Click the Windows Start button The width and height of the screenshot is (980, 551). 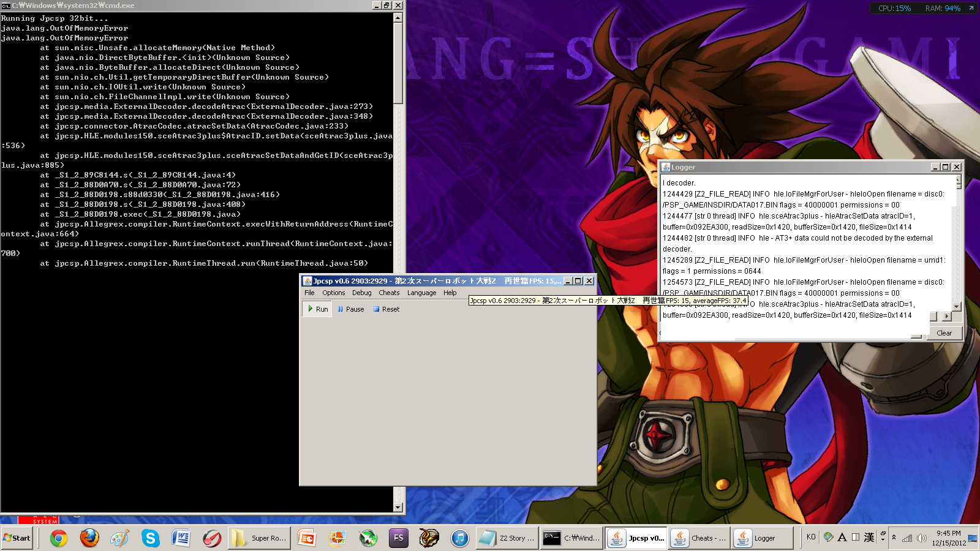tap(17, 538)
